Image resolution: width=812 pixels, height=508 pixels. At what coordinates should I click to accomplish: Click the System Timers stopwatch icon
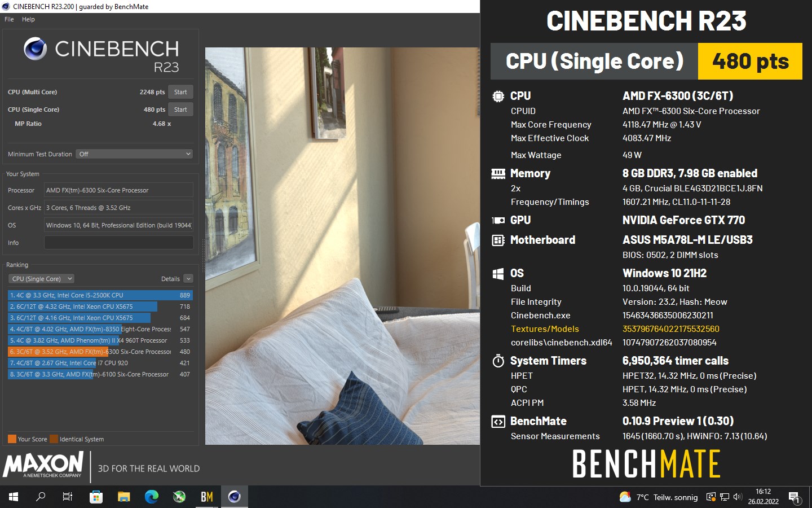point(498,361)
